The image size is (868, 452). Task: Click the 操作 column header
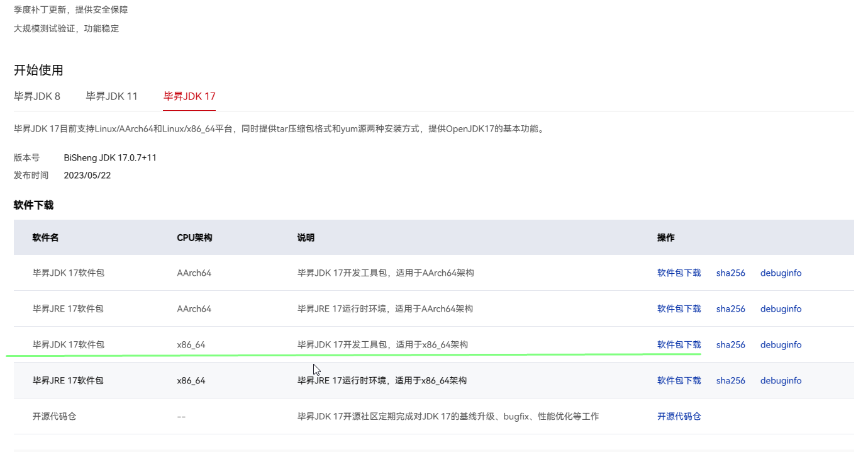(x=666, y=238)
